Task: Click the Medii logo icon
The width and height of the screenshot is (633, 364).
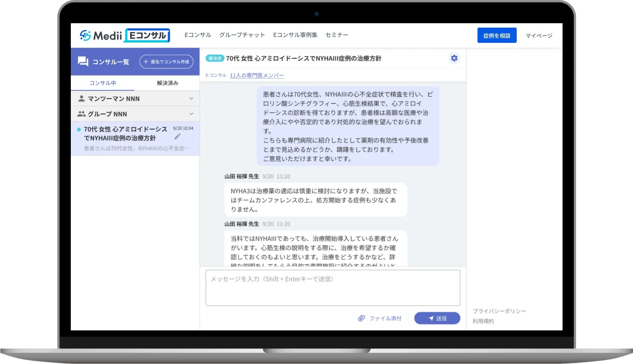Action: pyautogui.click(x=85, y=35)
